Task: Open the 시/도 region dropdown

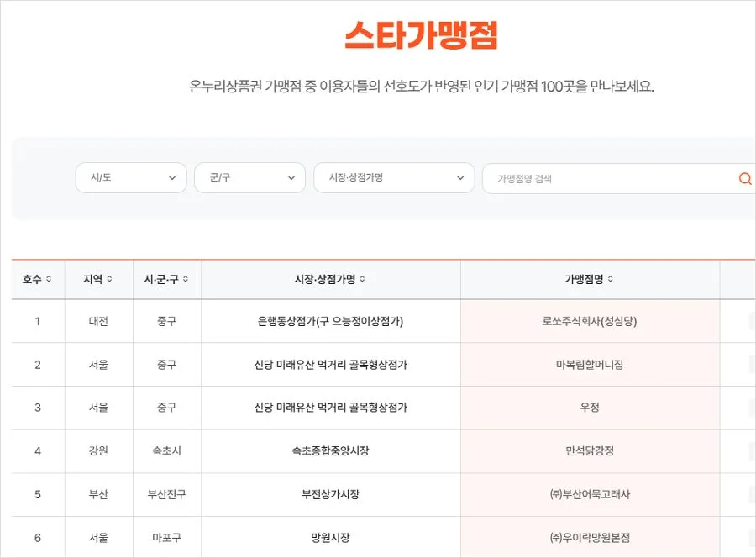Action: coord(130,177)
